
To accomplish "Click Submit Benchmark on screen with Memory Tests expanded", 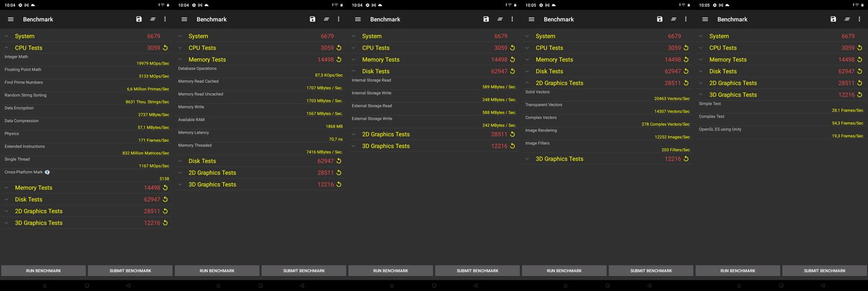I will [x=304, y=271].
